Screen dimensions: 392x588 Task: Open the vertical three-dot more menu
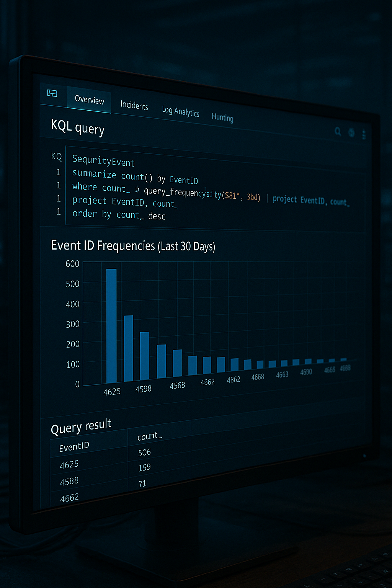[x=364, y=135]
